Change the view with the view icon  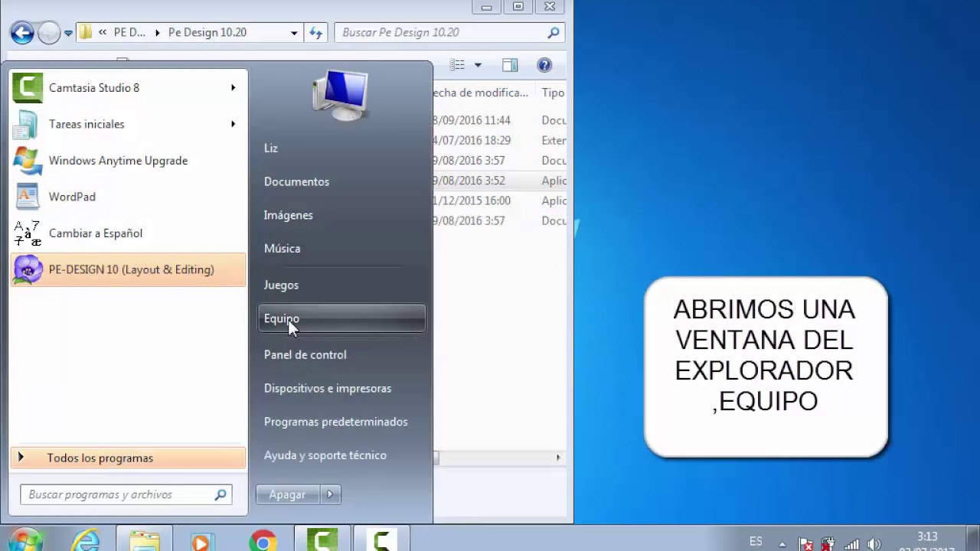pos(457,65)
